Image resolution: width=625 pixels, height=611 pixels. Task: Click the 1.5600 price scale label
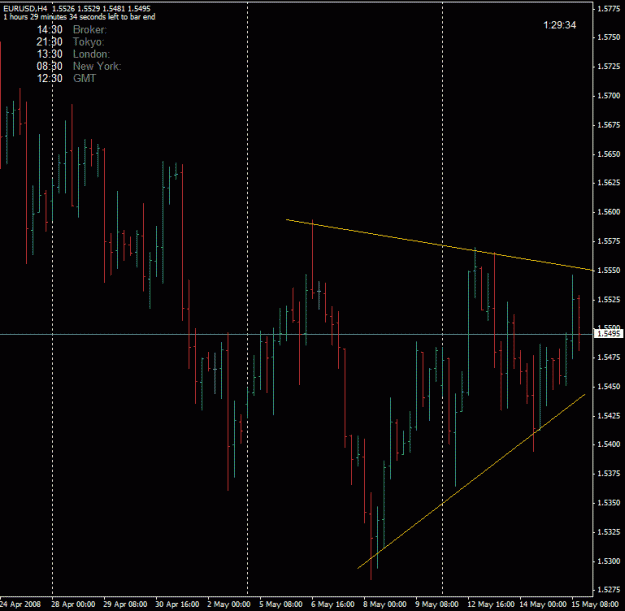point(609,212)
